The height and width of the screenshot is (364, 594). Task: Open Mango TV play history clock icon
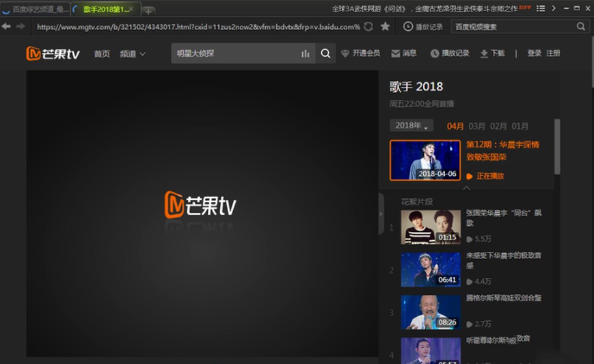435,54
